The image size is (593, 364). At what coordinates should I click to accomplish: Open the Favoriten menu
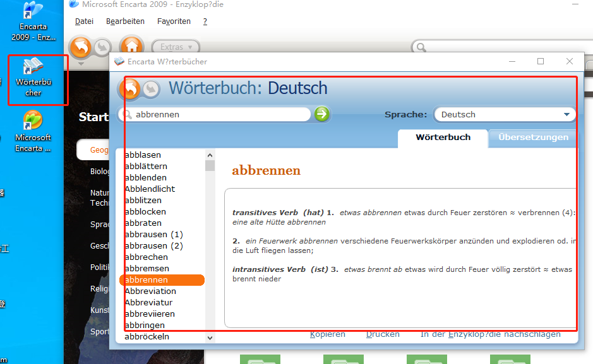[174, 21]
